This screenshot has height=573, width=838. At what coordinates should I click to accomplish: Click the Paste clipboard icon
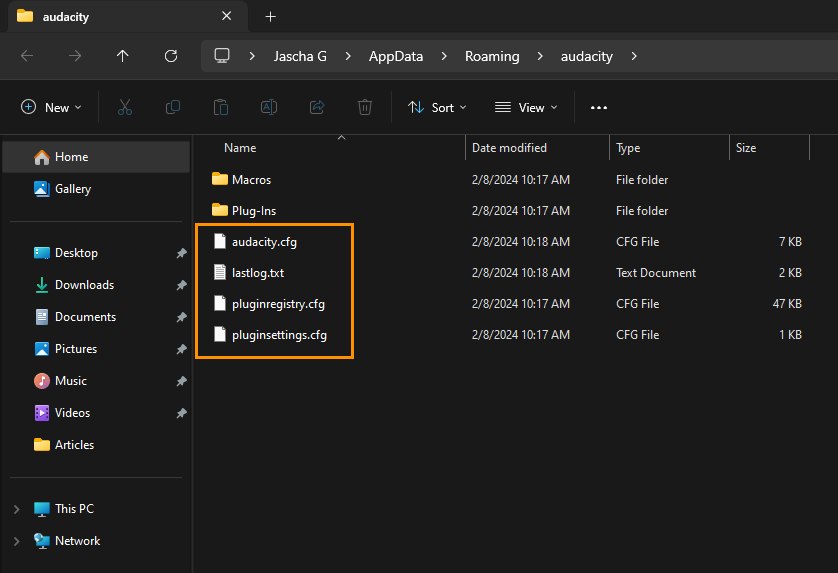coord(221,107)
